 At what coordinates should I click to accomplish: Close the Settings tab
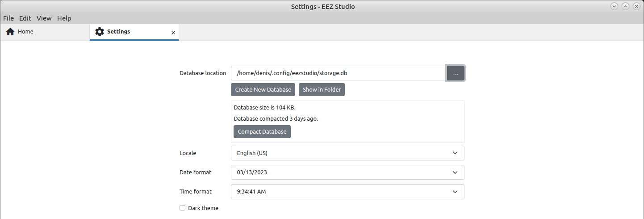point(173,33)
